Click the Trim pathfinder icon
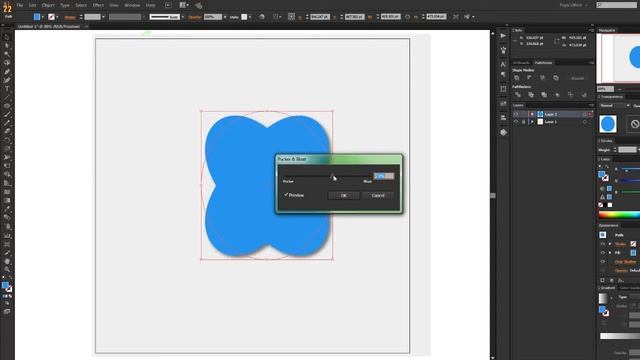640x360 pixels. (x=531, y=95)
